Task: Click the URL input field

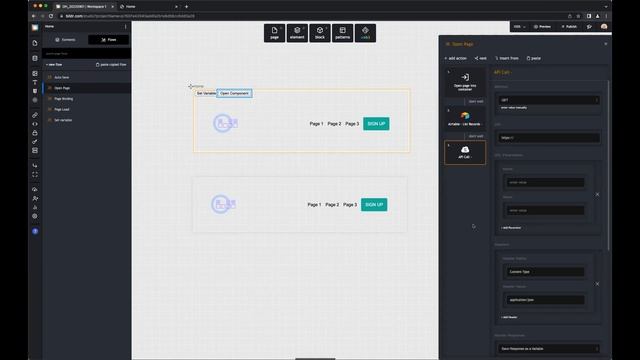Action: (548, 138)
